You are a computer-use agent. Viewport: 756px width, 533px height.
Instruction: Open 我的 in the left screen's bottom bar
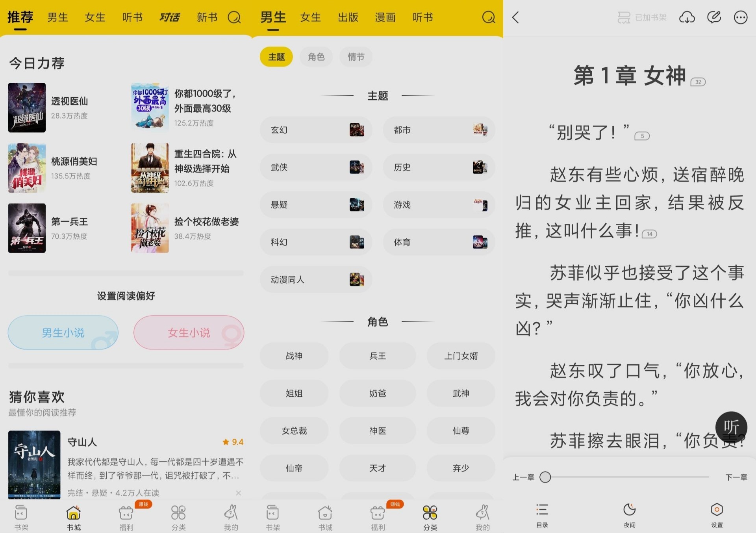point(231,517)
